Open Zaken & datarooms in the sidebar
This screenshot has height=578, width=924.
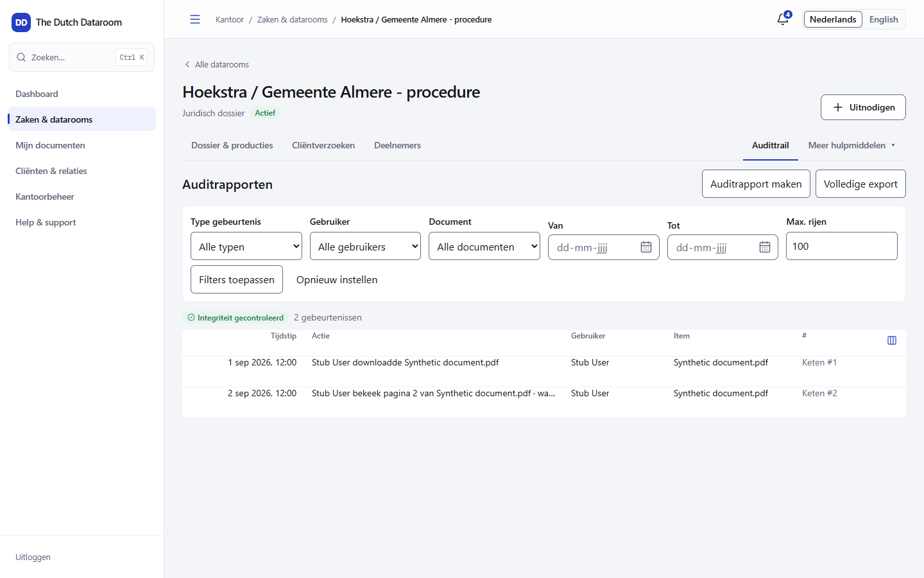(82, 119)
